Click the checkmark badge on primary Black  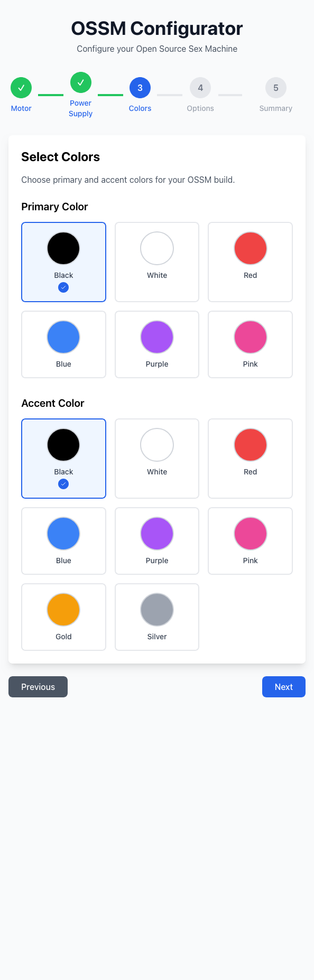(63, 287)
